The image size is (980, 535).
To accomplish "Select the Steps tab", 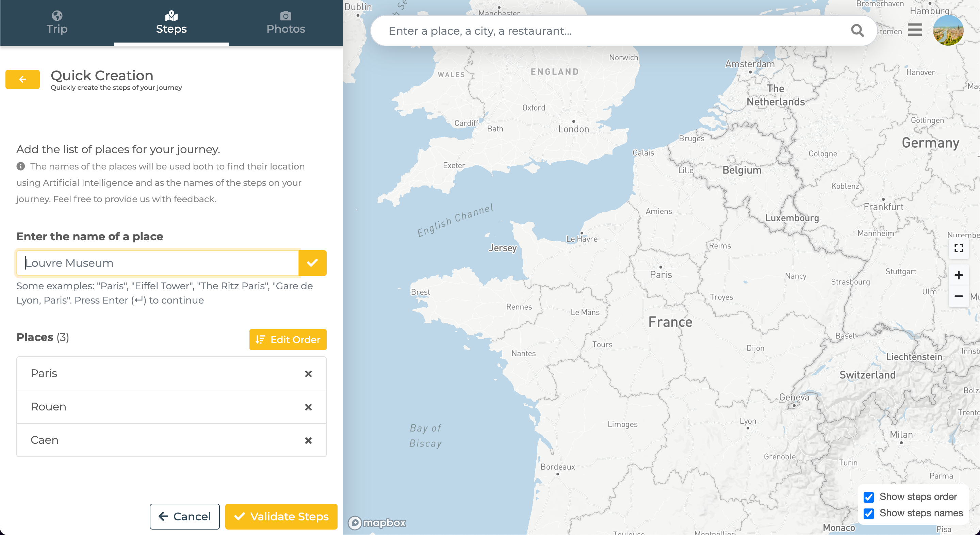I will click(x=171, y=23).
